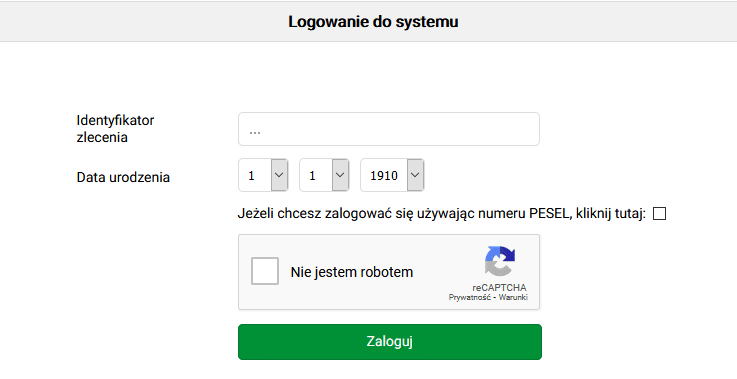This screenshot has height=379, width=737.
Task: Click the 'Nie jestem robotem' label text
Action: (352, 272)
